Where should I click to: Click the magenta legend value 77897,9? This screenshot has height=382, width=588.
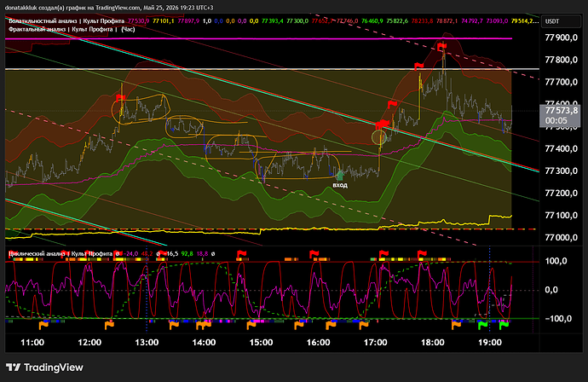(188, 21)
